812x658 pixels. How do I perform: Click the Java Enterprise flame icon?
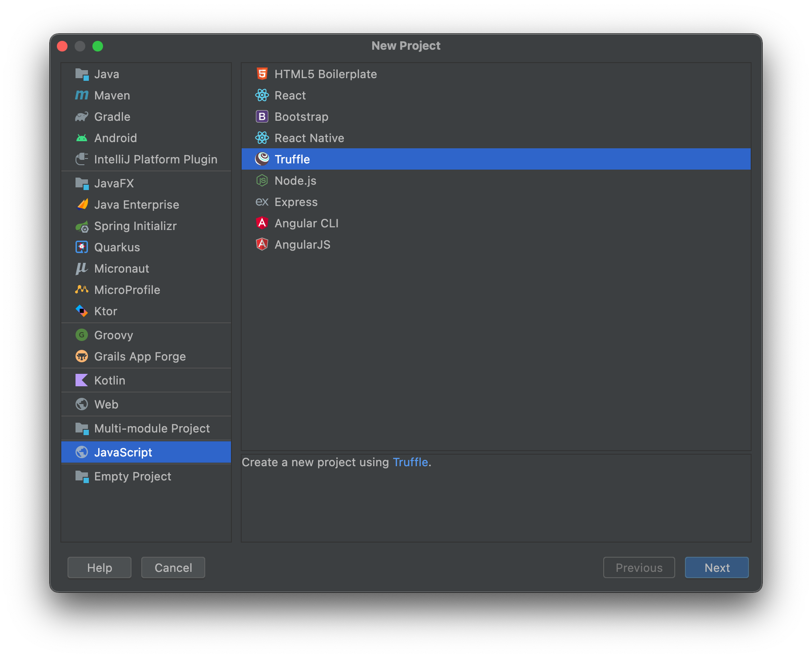pos(82,205)
